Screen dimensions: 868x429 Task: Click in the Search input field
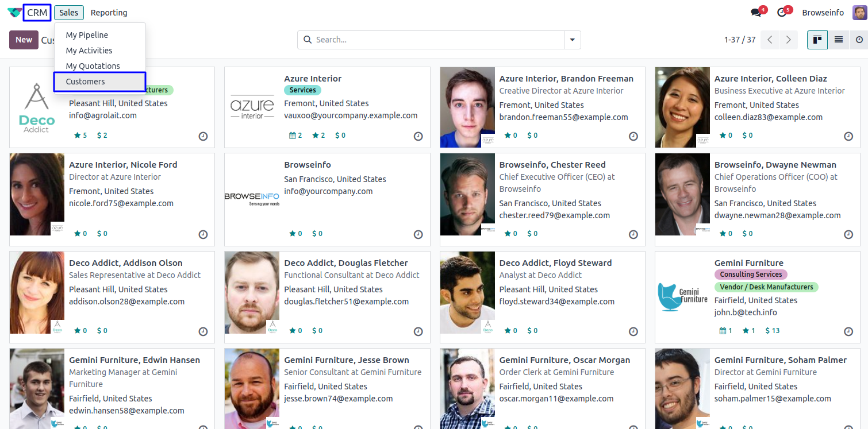[x=437, y=40]
